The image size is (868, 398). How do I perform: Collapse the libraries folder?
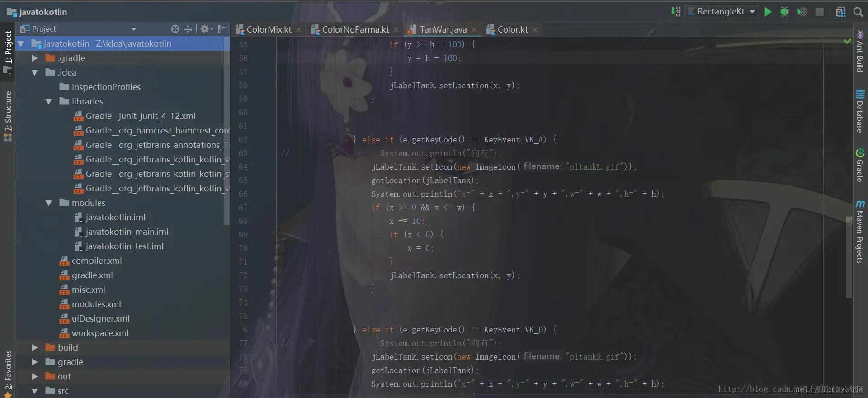click(x=48, y=102)
